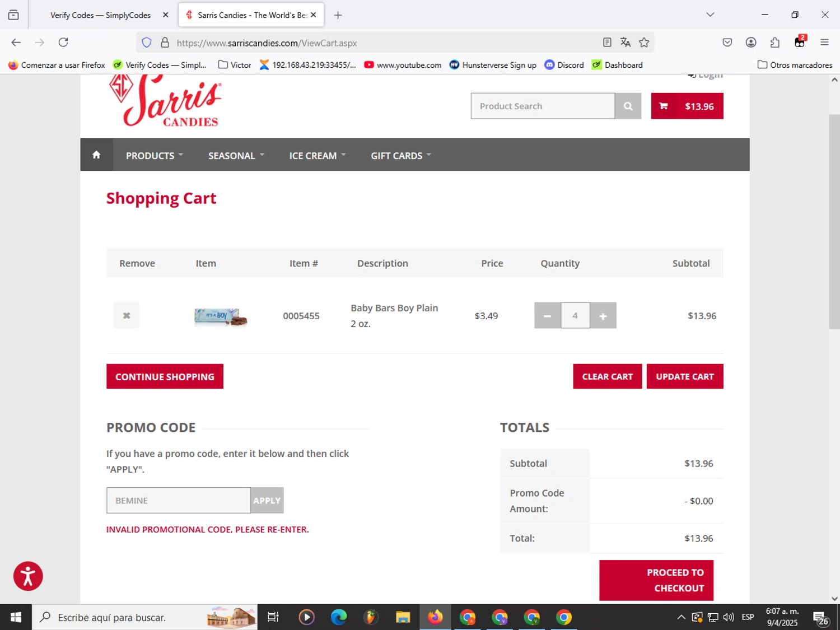Open the cart showing $13.96
This screenshot has height=630, width=840.
(687, 106)
